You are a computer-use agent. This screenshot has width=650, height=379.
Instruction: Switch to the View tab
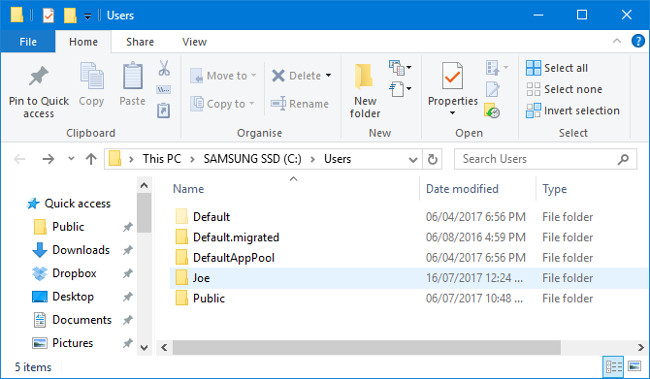point(194,41)
